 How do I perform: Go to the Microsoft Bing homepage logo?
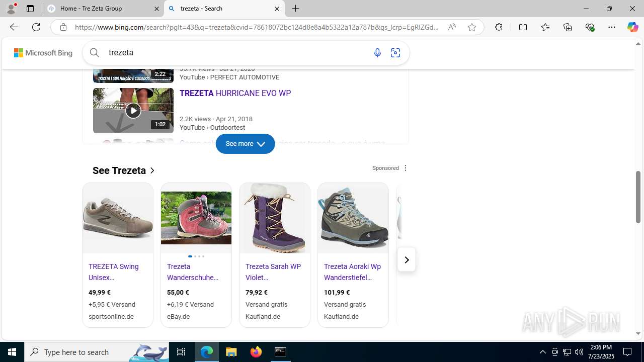43,53
